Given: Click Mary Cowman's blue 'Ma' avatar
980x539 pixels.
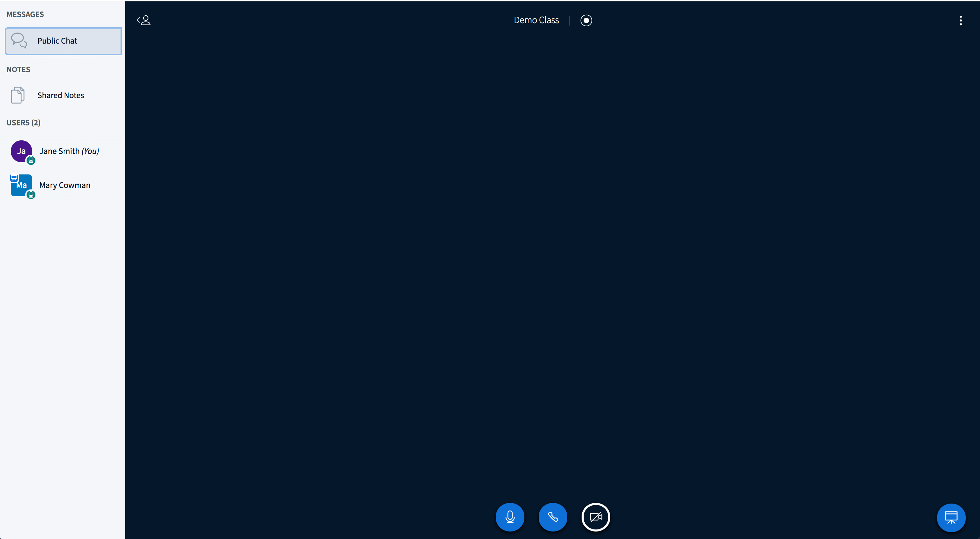Looking at the screenshot, I should click(x=21, y=186).
